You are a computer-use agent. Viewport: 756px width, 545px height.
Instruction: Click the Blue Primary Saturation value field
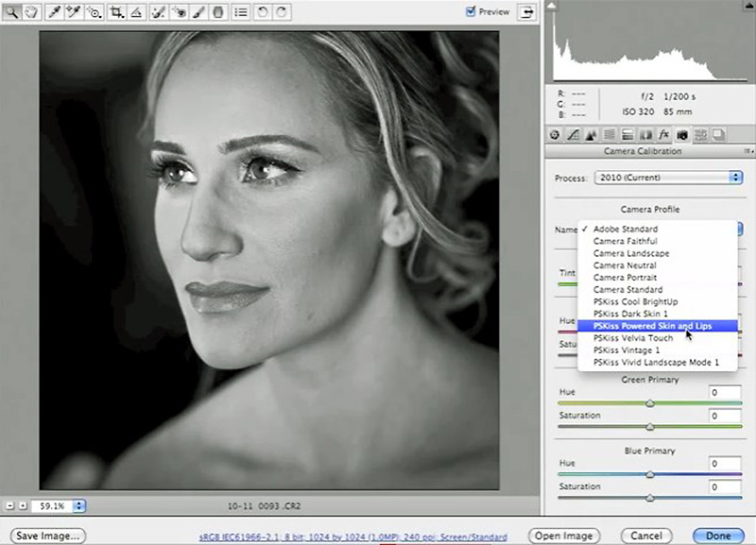(x=726, y=487)
